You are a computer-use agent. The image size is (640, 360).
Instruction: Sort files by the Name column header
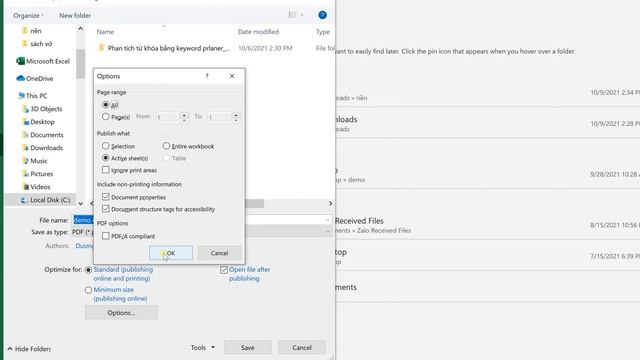pos(105,32)
